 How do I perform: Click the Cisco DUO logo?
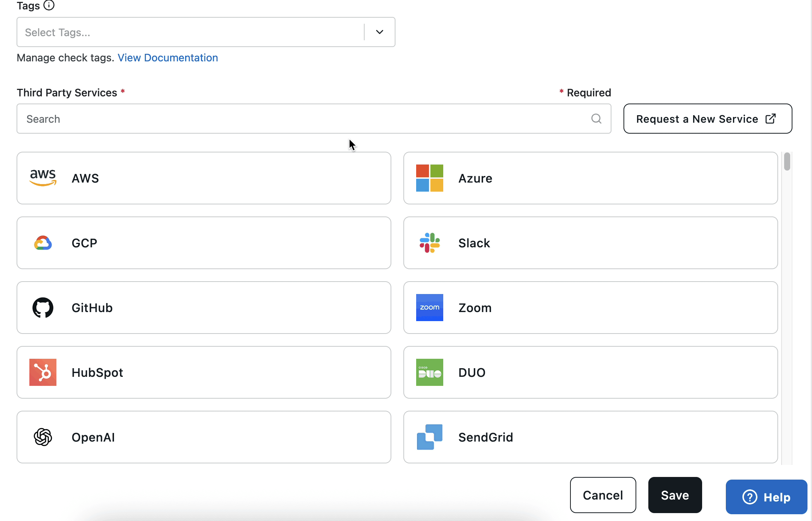coord(429,372)
